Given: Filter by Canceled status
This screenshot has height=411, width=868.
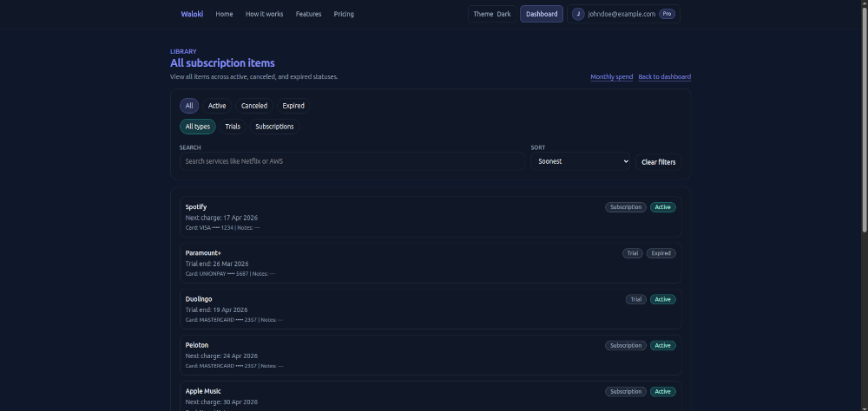Looking at the screenshot, I should point(254,106).
